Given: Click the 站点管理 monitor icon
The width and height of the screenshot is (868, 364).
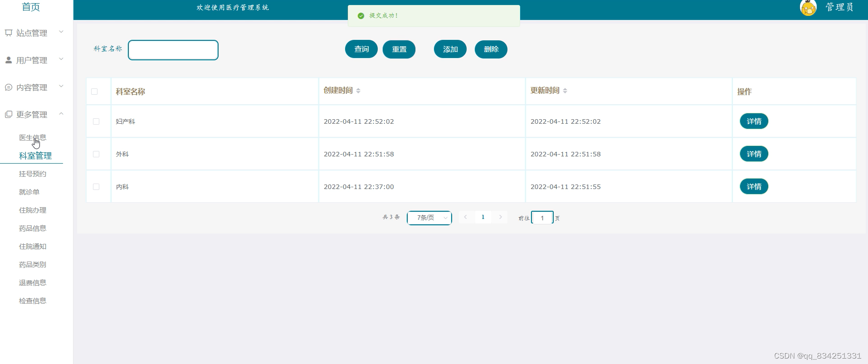Looking at the screenshot, I should [x=9, y=33].
